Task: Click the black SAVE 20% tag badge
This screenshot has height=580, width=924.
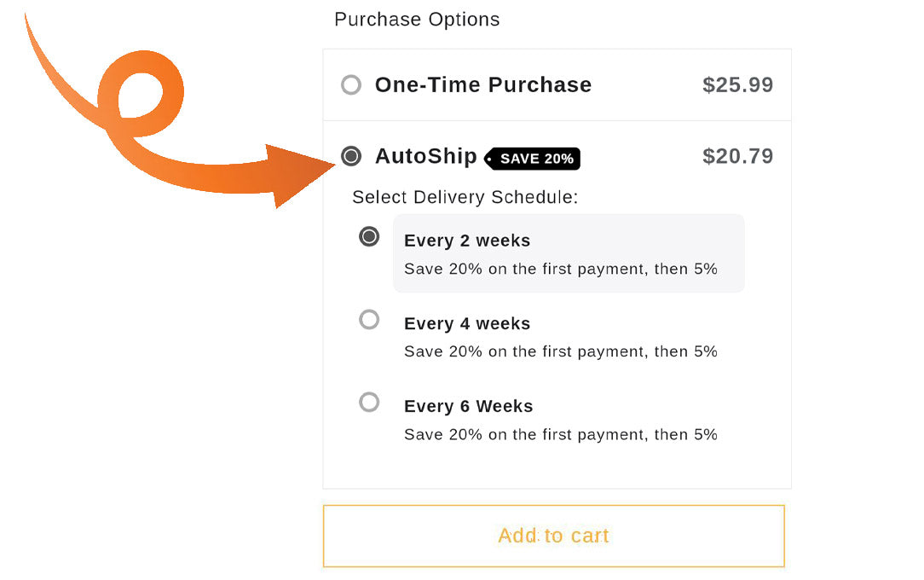Action: (532, 159)
